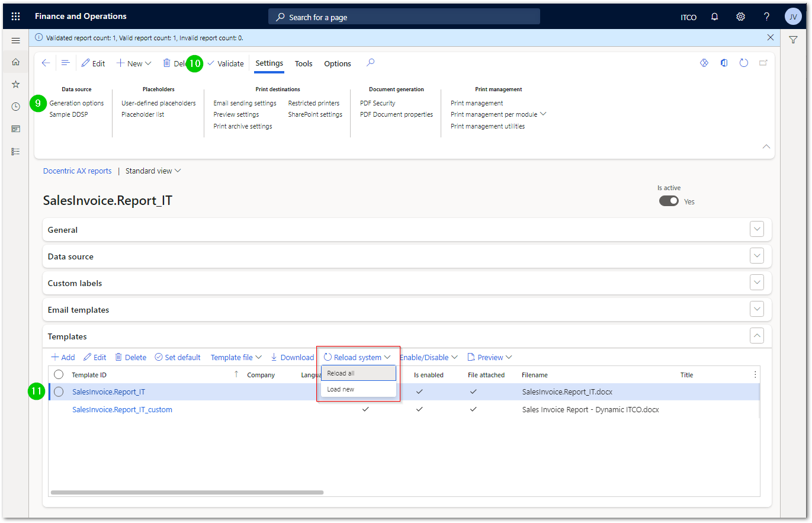The width and height of the screenshot is (812, 523).
Task: Click the Search for a page field
Action: (x=405, y=17)
